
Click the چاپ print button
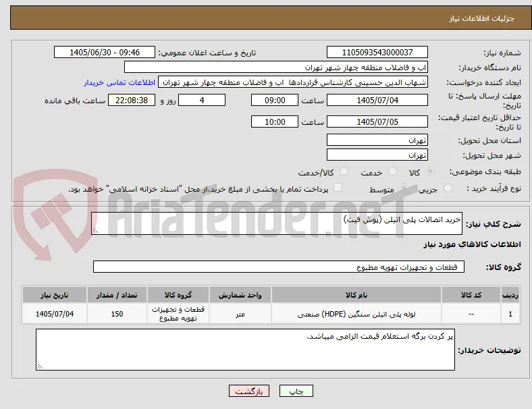tap(296, 391)
